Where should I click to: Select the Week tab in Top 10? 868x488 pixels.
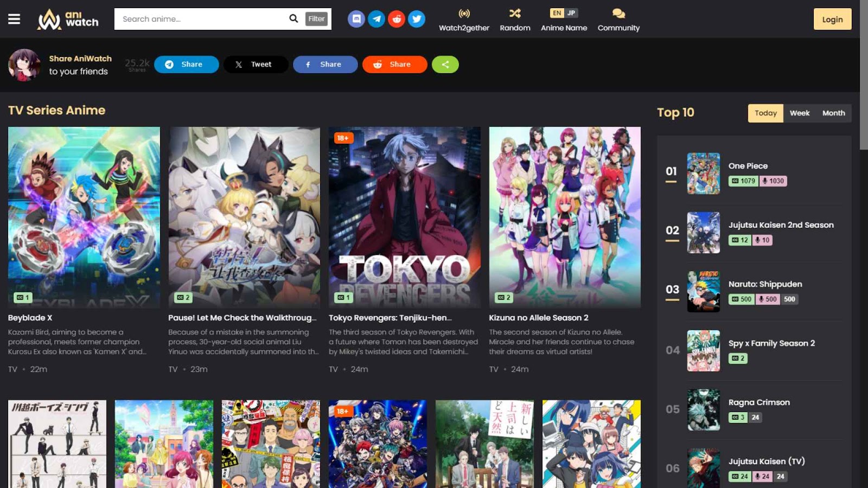(x=800, y=113)
